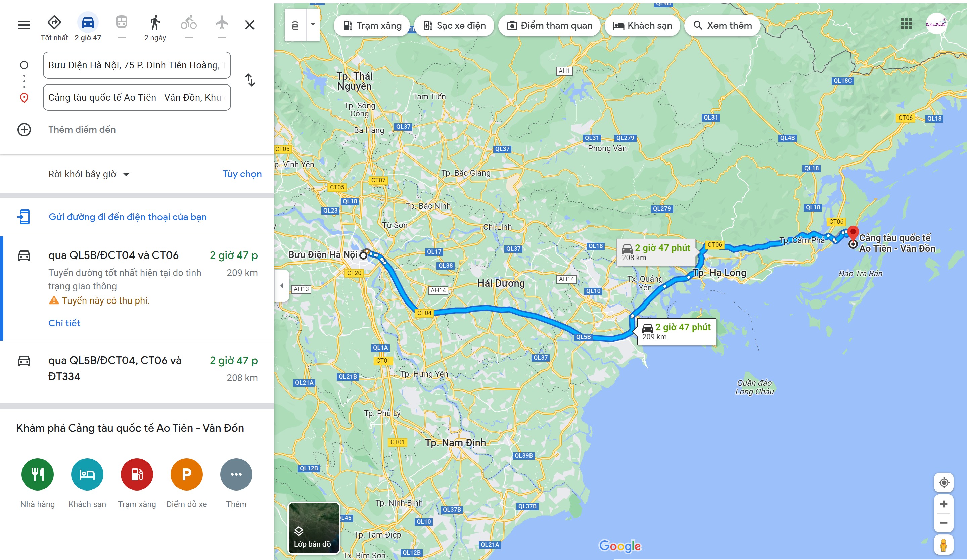Open the dropdown arrow beside print icon
This screenshot has height=560, width=967.
313,24
